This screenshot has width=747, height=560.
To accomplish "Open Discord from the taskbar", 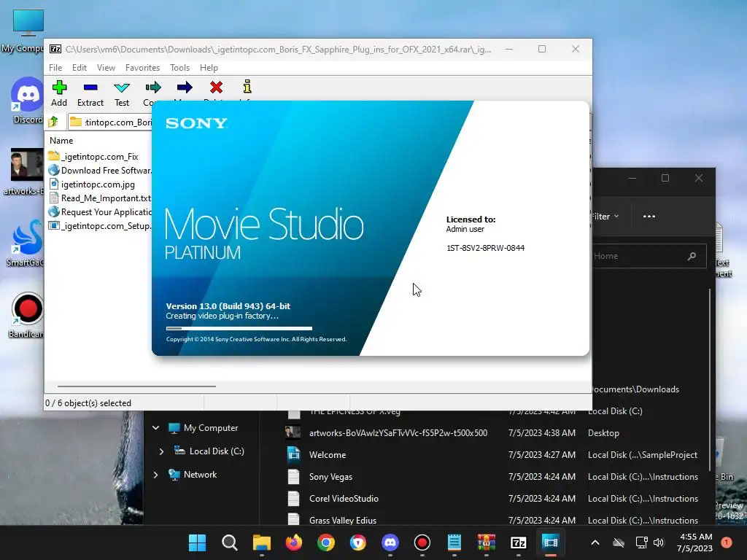I will pos(390,542).
